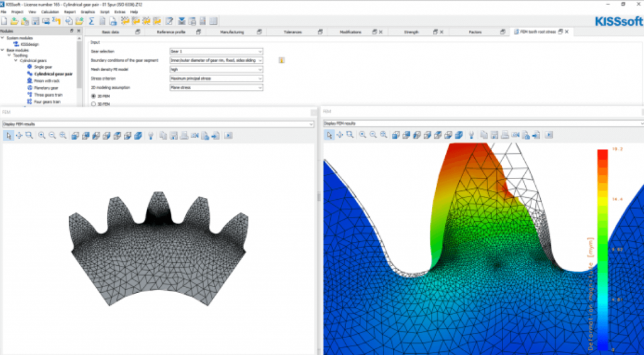Collapse the Cylindrical gears tree node
The width and height of the screenshot is (644, 355).
(x=16, y=61)
